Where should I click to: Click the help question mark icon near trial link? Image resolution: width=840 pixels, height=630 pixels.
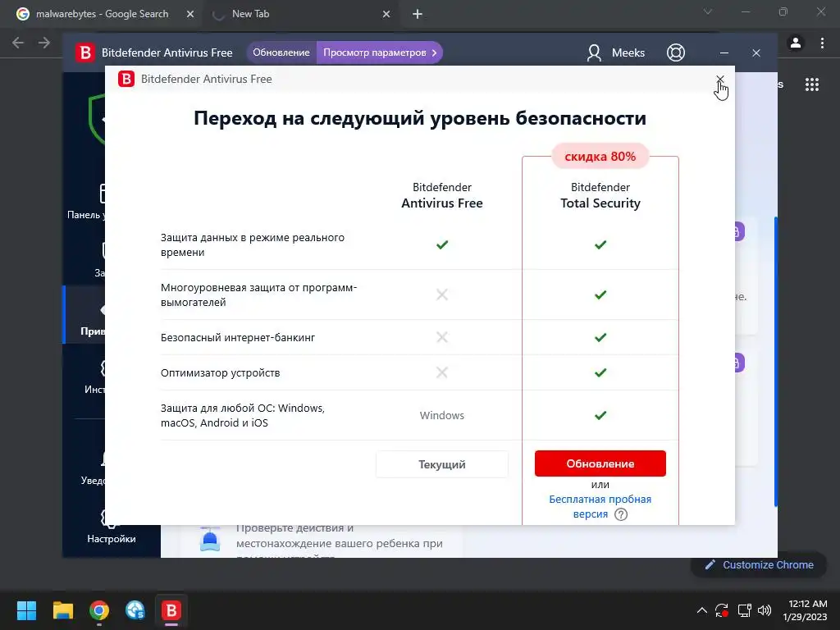pos(621,514)
